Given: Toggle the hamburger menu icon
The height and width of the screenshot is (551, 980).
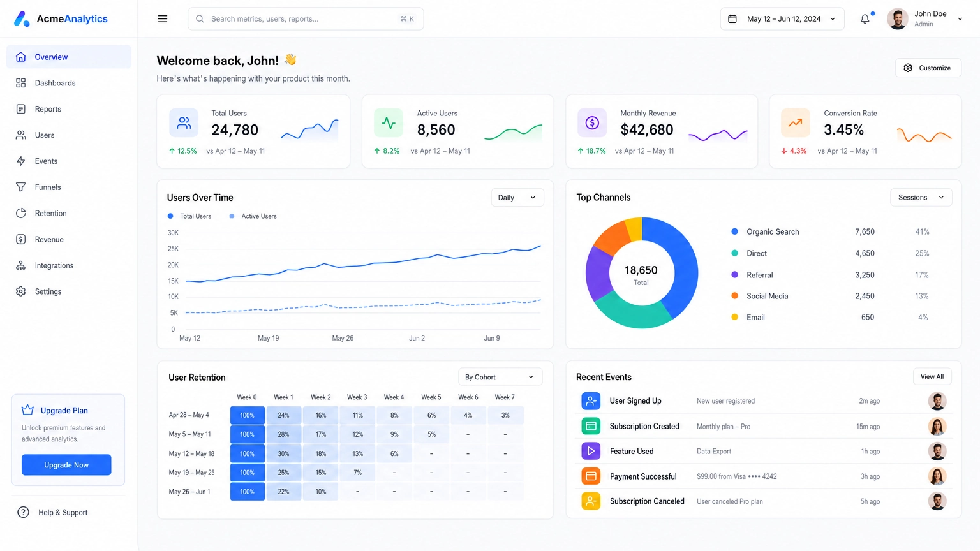Looking at the screenshot, I should click(163, 19).
